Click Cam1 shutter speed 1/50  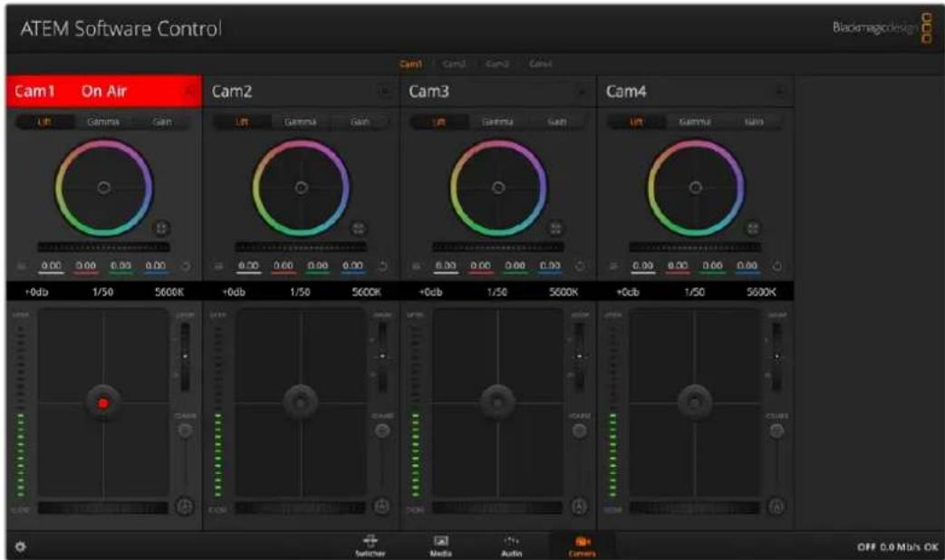click(102, 292)
